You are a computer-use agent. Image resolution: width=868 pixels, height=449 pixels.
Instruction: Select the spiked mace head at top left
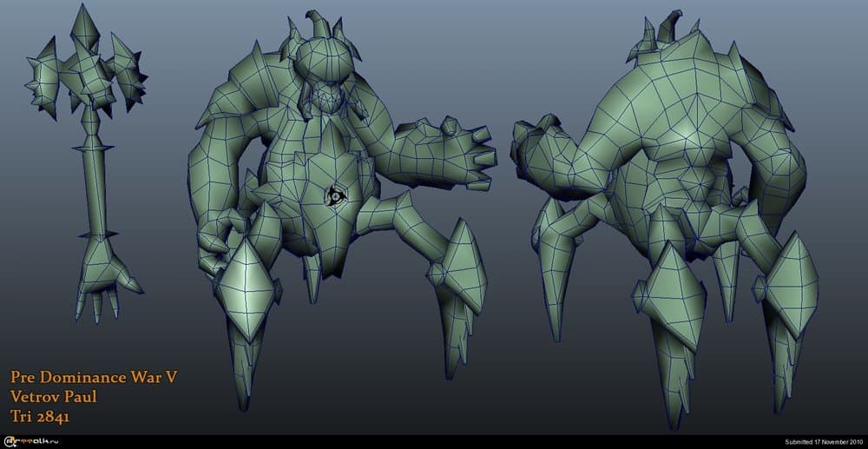[82, 71]
